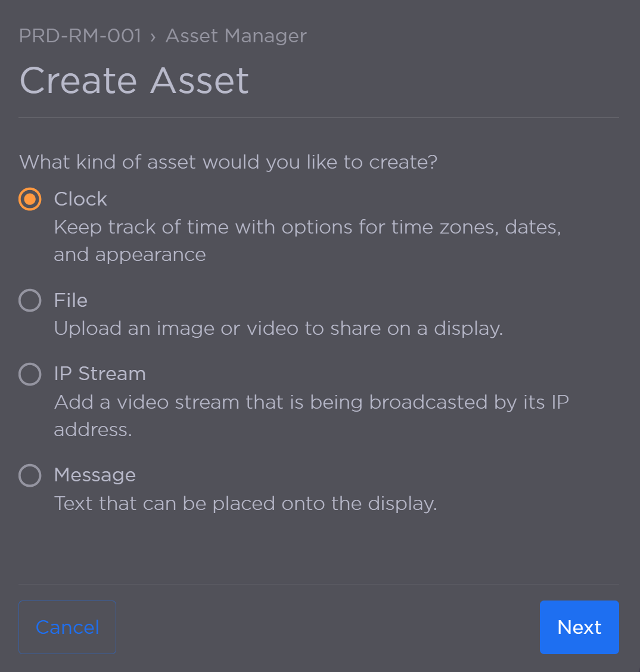Navigate to Asset Manager via breadcrumb
Screen dimensions: 640x672
coord(235,36)
